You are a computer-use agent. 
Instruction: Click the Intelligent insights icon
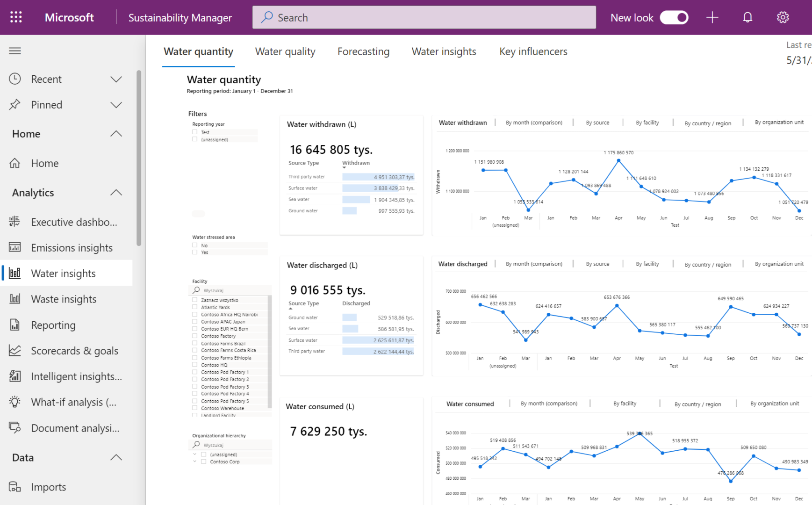pyautogui.click(x=15, y=376)
